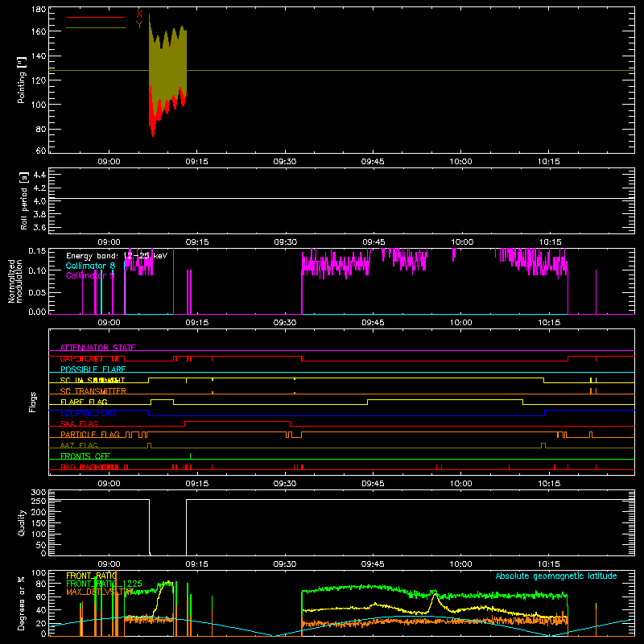Click the ATTENUATOR_STATE flag label
The image size is (644, 644).
97,348
